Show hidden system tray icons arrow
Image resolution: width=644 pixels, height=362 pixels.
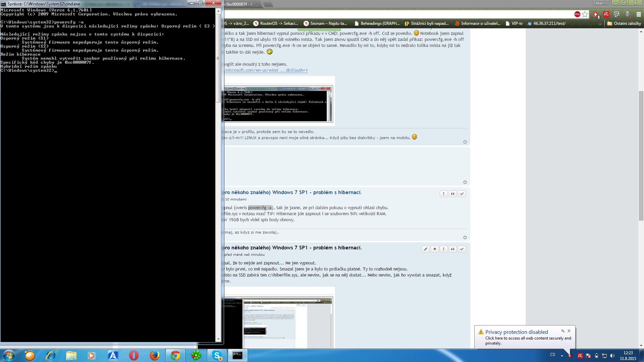coord(562,356)
